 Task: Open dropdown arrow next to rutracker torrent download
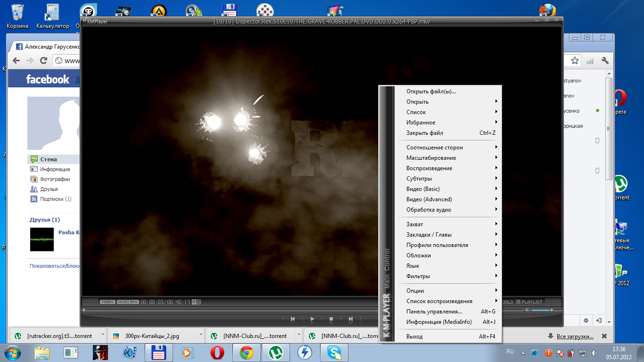click(103, 336)
